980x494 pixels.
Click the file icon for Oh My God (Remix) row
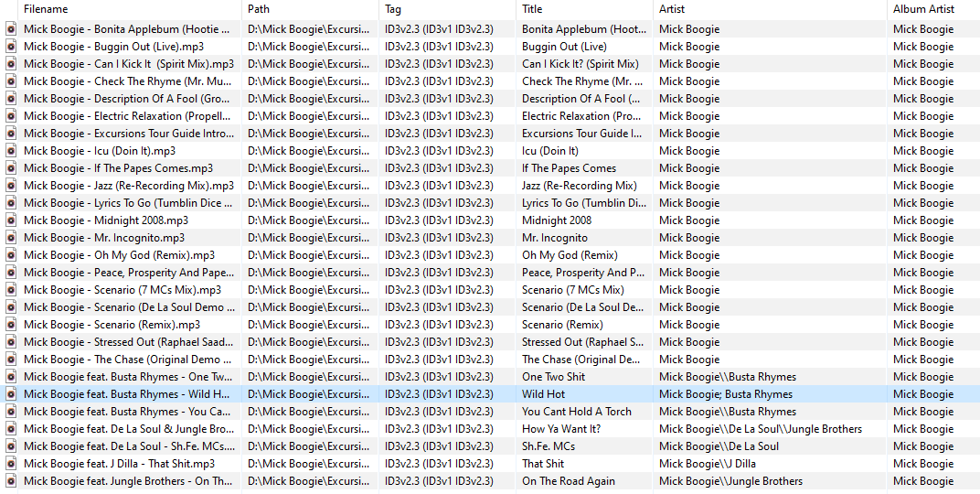click(11, 255)
